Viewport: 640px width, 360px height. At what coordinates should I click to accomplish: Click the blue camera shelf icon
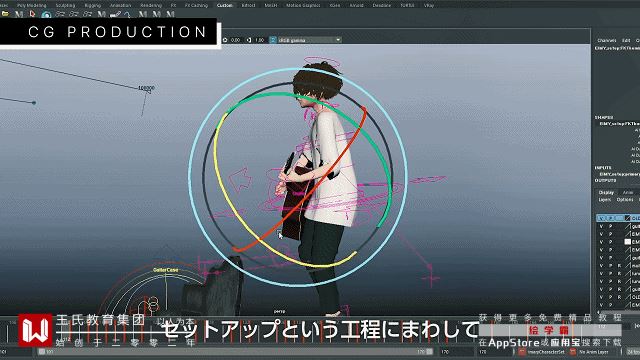(46, 15)
